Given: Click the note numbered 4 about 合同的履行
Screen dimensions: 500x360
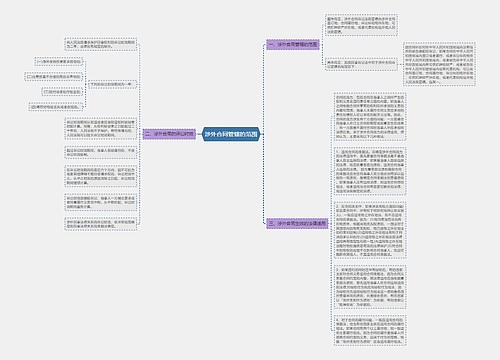Looking at the screenshot, I should [370, 330].
